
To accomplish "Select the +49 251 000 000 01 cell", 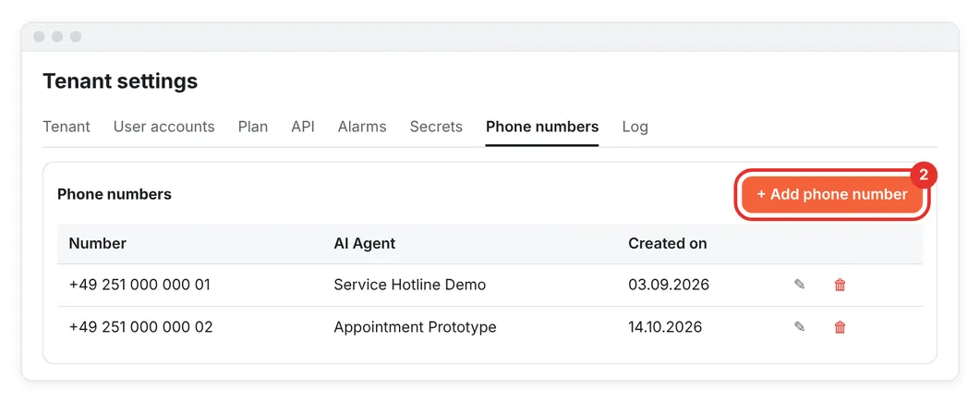I will pos(139,285).
